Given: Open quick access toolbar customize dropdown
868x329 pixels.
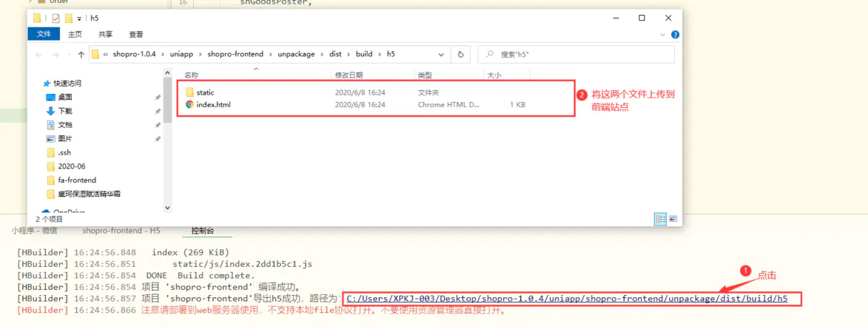Looking at the screenshot, I should [78, 19].
